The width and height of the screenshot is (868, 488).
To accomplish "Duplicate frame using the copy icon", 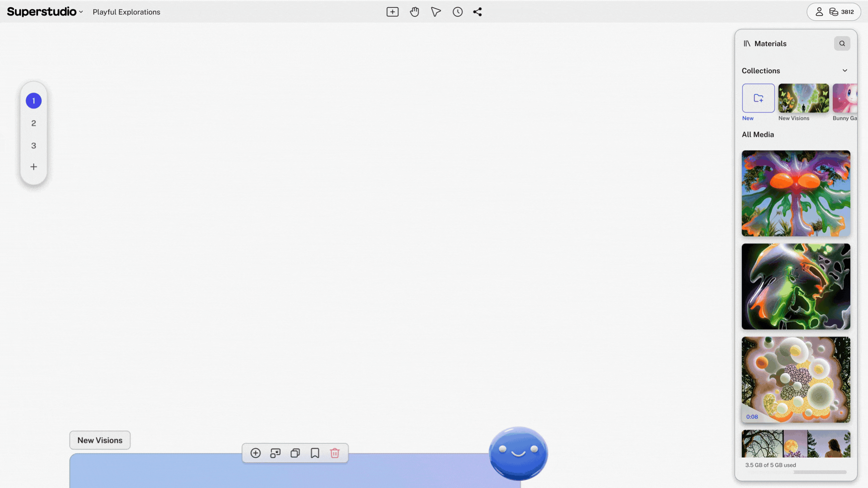I will (295, 453).
